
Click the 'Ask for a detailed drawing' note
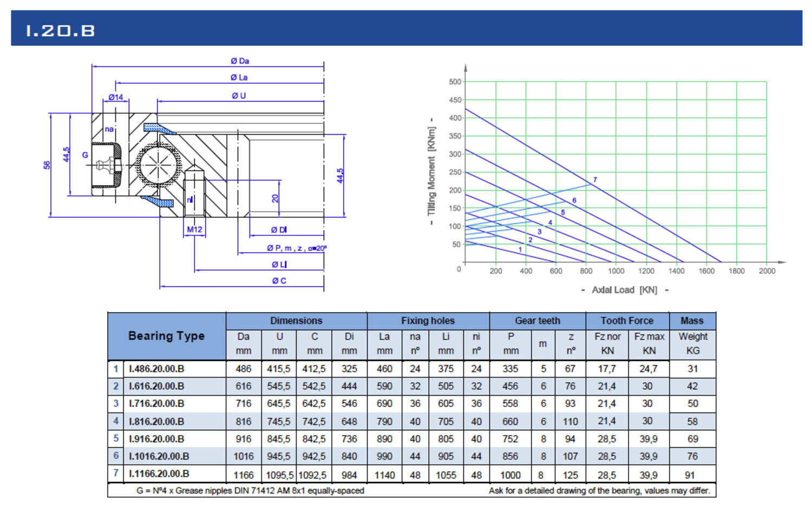tap(599, 491)
